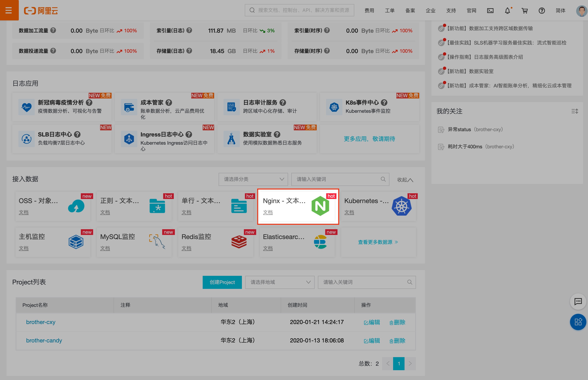The height and width of the screenshot is (380, 588).
Task: Focus the Project列表 keyword search field
Action: coord(367,282)
